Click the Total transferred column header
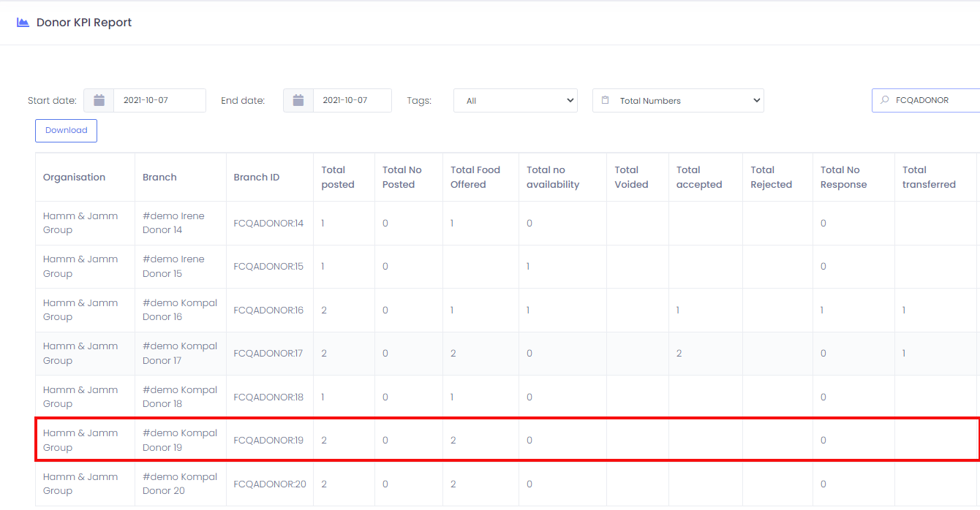The width and height of the screenshot is (980, 510). [x=928, y=177]
